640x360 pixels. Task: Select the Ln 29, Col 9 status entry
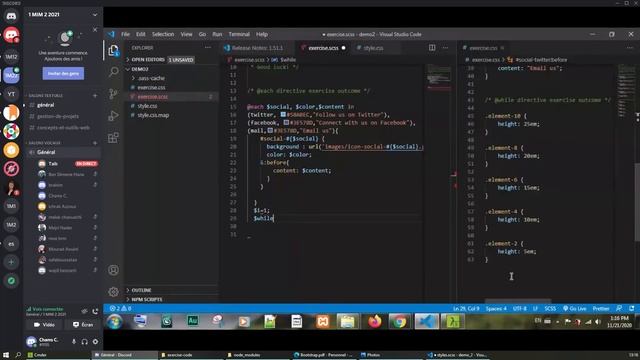click(x=467, y=308)
